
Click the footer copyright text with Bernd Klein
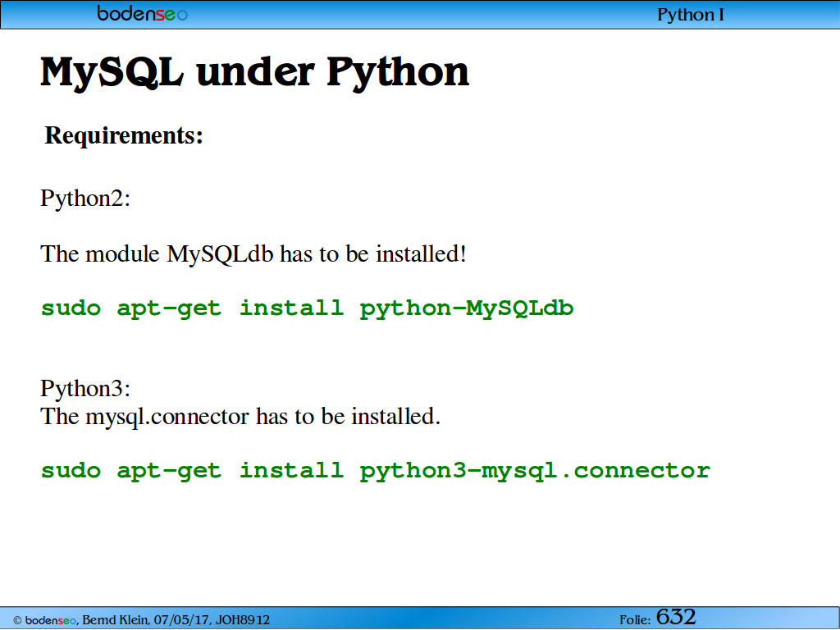pos(141,620)
